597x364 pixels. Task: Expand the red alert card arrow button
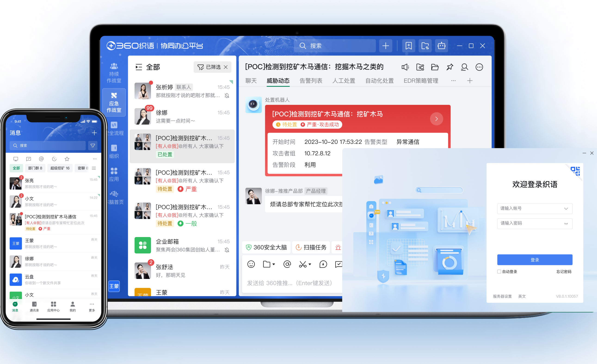(x=436, y=119)
